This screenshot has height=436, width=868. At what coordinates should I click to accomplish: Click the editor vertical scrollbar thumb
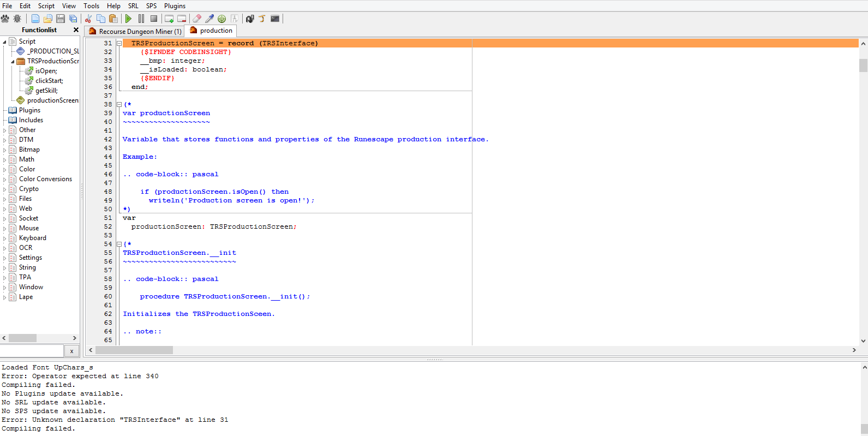tap(863, 65)
